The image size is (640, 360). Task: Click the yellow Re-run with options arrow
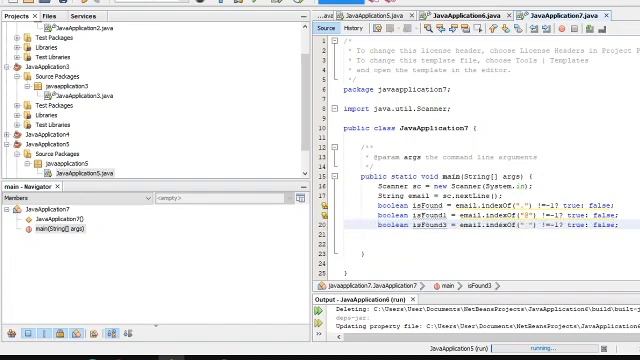pyautogui.click(x=318, y=323)
